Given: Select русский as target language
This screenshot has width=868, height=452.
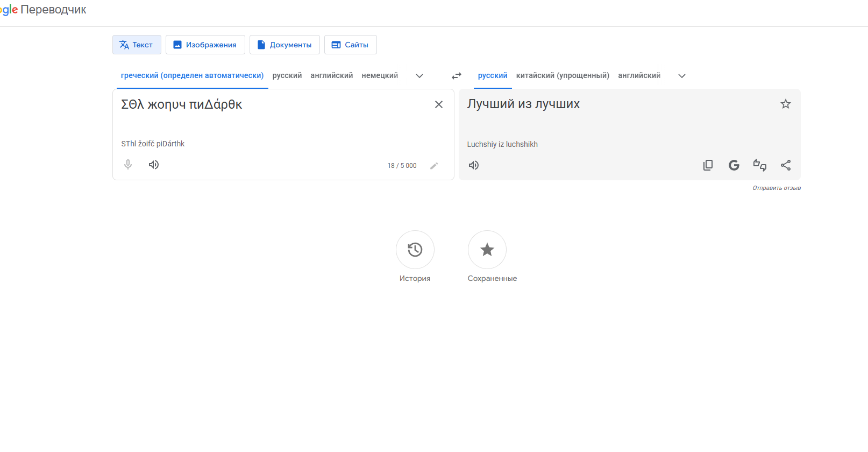Looking at the screenshot, I should [493, 76].
